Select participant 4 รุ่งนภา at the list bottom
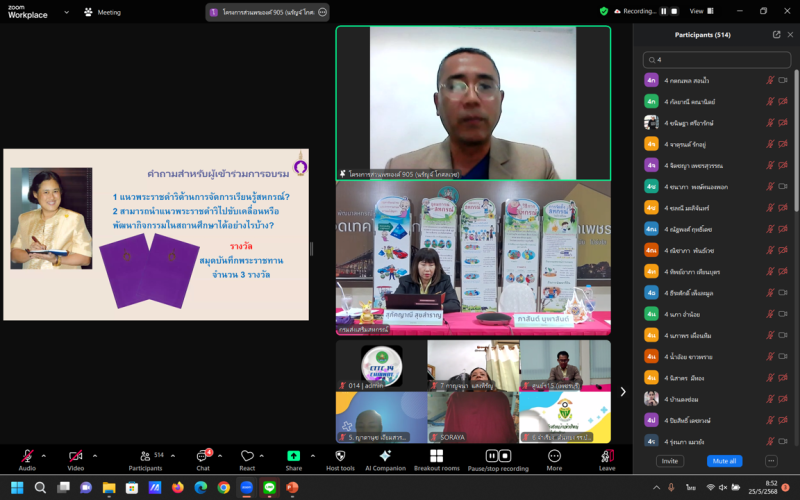Viewport: 800px width, 500px height. 715,441
